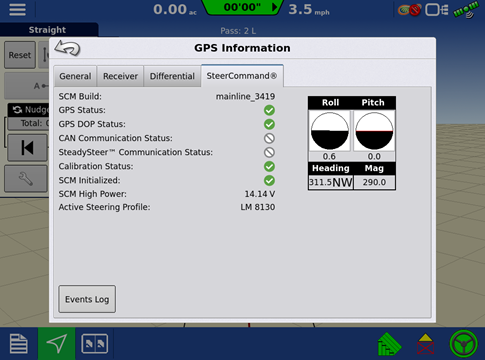Open the wrench guidance settings button
This screenshot has width=485, height=360.
[x=26, y=179]
